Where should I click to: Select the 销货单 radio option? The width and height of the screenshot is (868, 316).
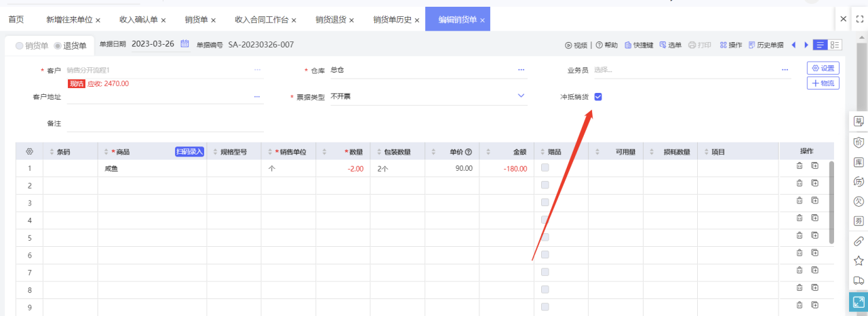32,46
